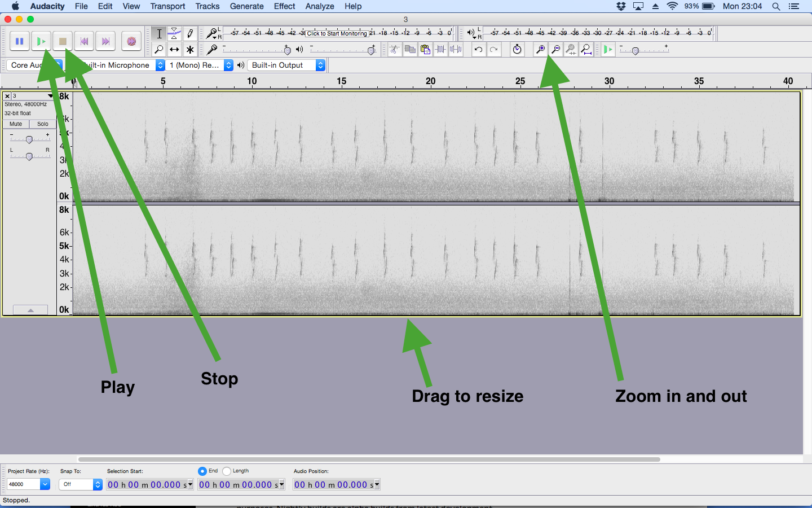812x508 pixels.
Task: Adjust the playback volume slider
Action: 371,50
